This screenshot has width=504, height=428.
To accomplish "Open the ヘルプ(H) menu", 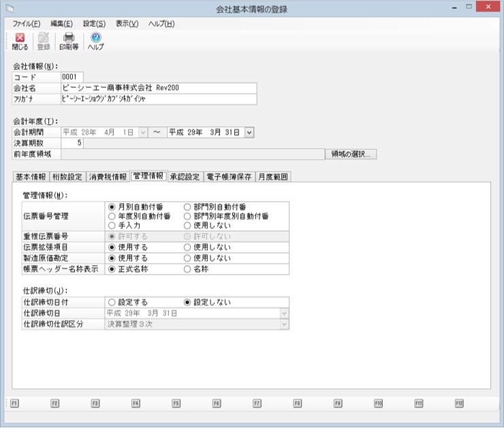I will (x=161, y=24).
